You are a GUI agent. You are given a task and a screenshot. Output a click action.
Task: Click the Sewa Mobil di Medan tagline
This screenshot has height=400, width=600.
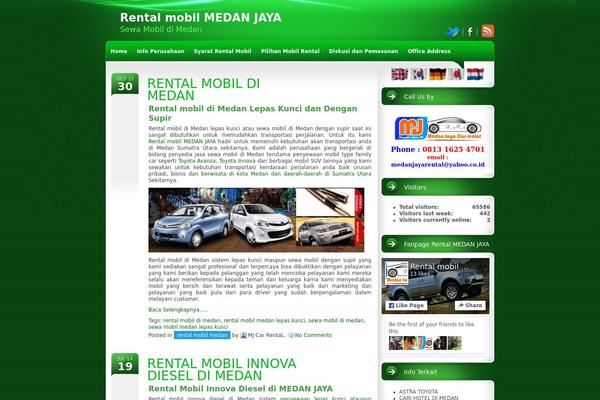click(x=161, y=29)
